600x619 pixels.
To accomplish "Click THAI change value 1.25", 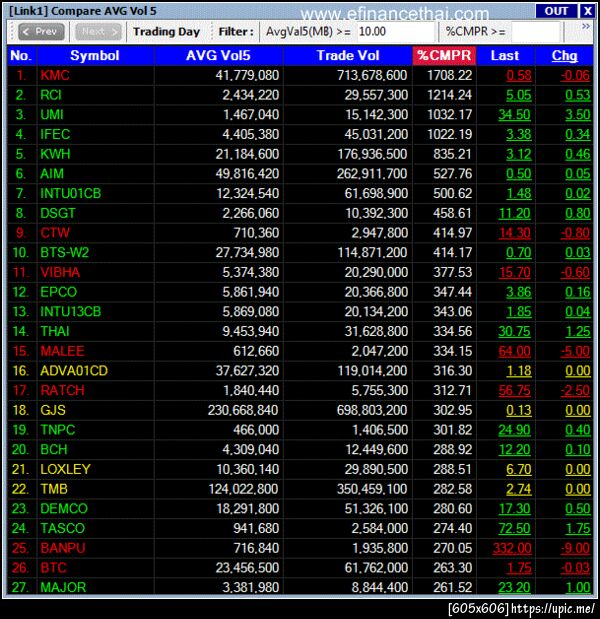I will tap(578, 332).
